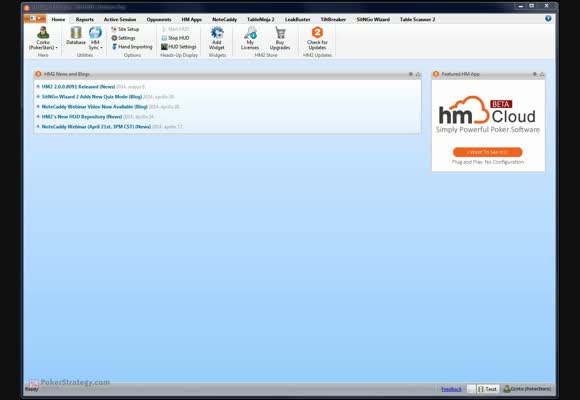Open HUD Settings in the ribbon
Image resolution: width=580 pixels, height=400 pixels.
pos(179,47)
